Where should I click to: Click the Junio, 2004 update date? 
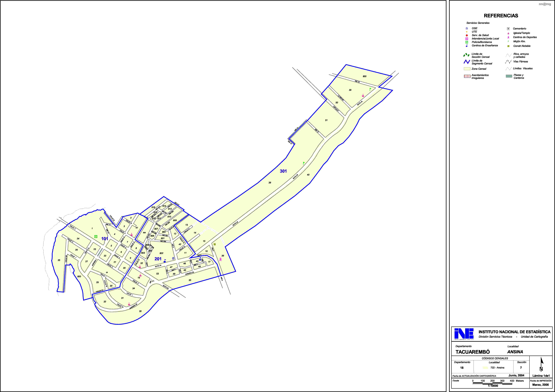(516, 376)
